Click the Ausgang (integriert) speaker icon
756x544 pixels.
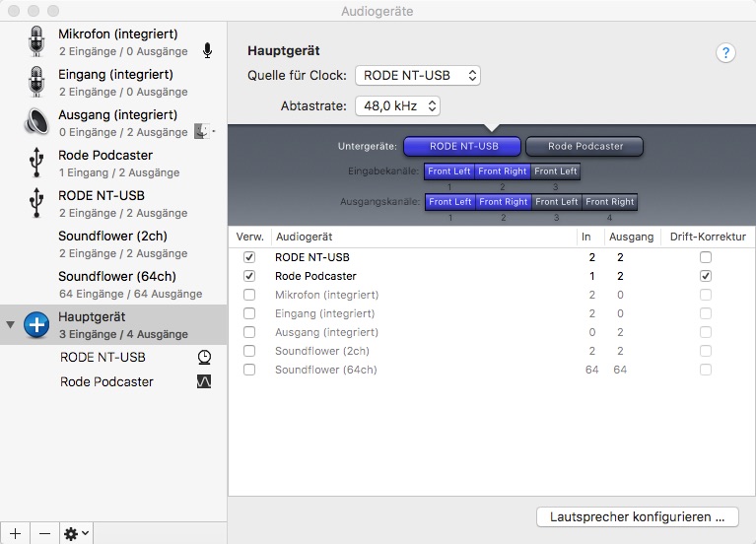[36, 121]
